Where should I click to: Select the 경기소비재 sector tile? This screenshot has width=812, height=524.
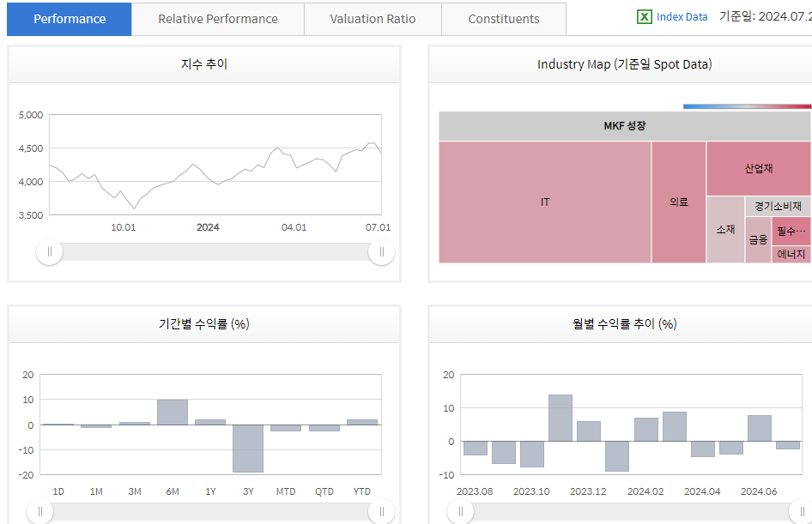click(778, 206)
